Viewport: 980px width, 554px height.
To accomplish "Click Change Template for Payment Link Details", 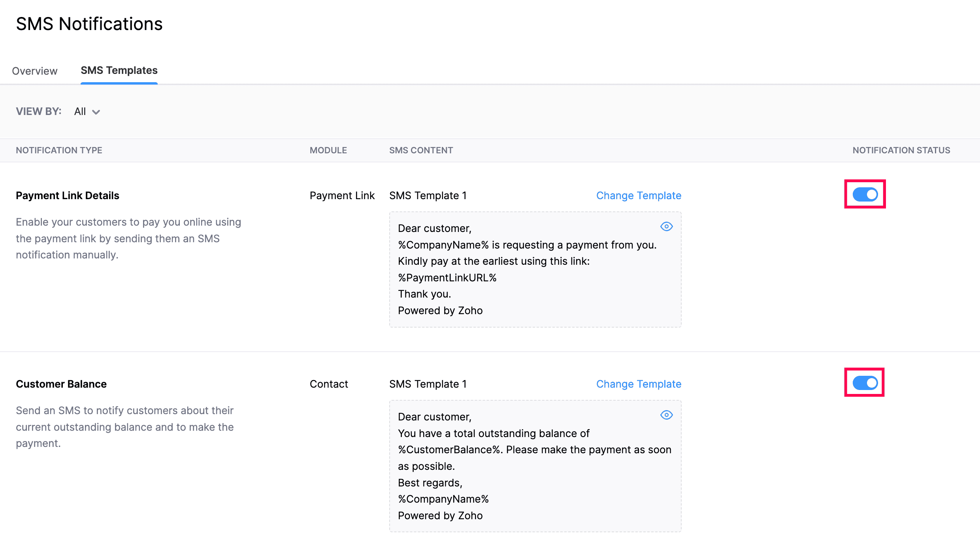I will pos(639,196).
